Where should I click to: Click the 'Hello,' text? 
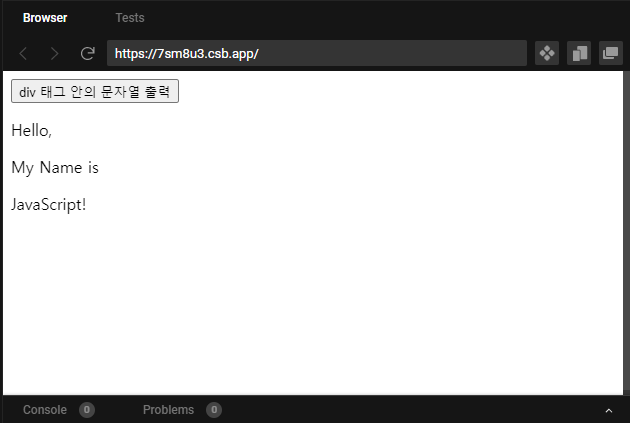click(x=32, y=131)
